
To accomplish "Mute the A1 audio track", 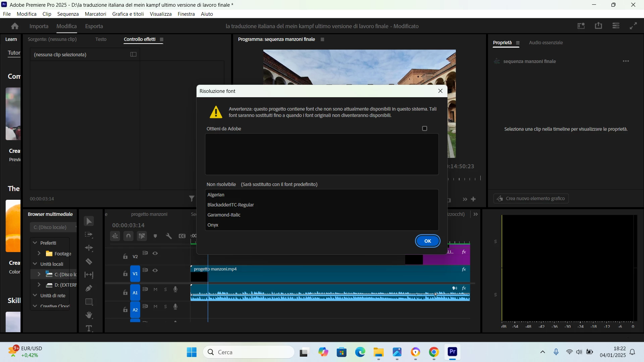I will coord(155,289).
